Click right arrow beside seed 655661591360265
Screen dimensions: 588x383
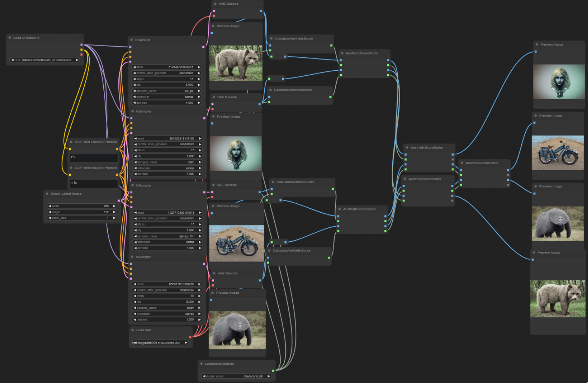point(199,284)
